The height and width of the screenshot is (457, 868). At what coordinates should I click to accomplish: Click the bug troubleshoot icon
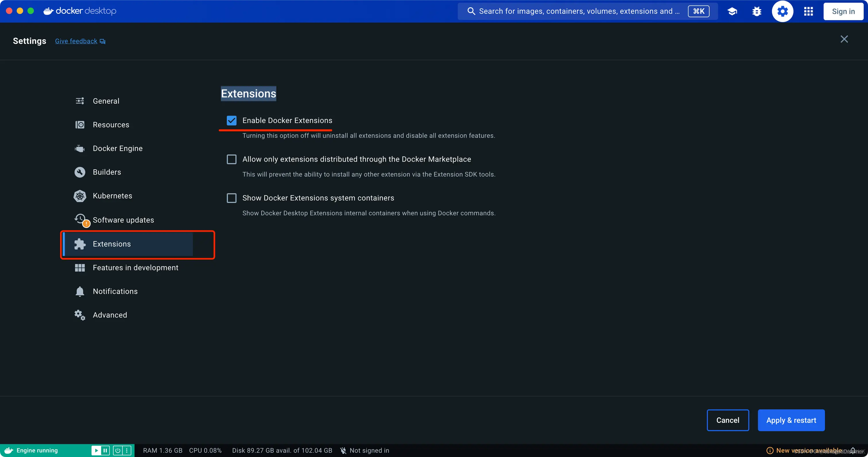pyautogui.click(x=757, y=11)
